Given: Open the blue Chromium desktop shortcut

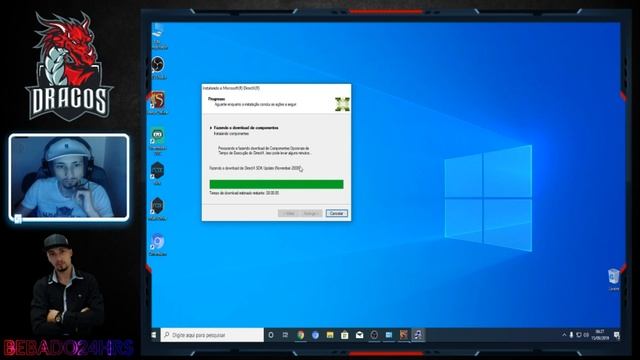Looking at the screenshot, I should coord(158,244).
